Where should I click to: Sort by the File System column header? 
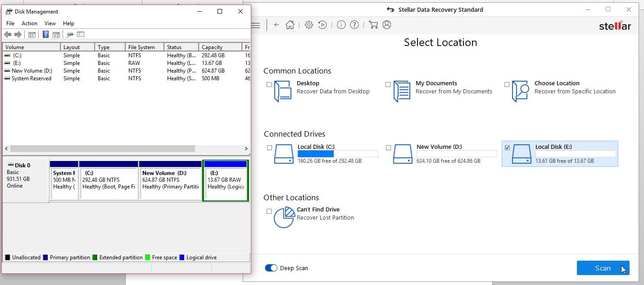coord(144,47)
